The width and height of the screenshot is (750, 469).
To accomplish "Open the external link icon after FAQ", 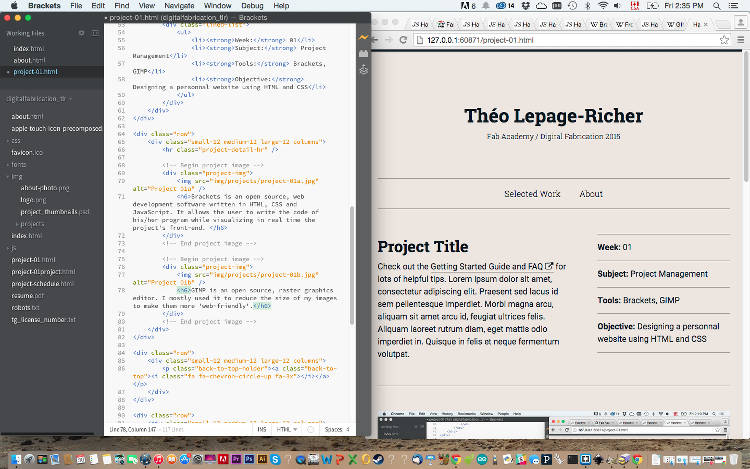I will [549, 266].
